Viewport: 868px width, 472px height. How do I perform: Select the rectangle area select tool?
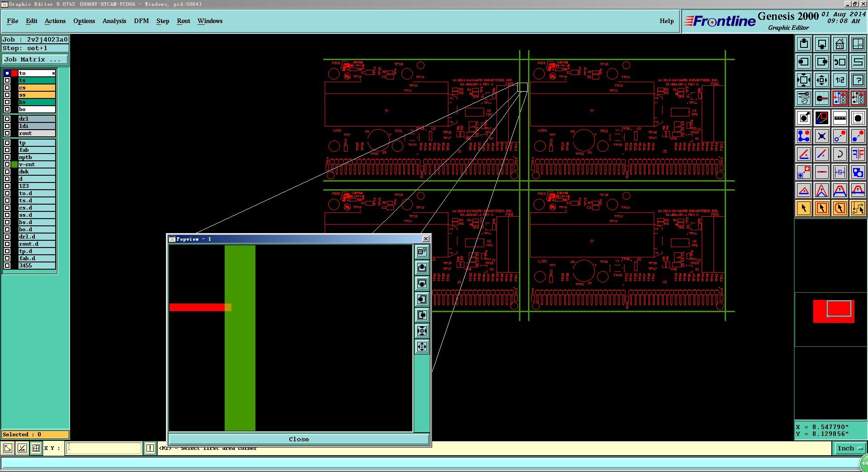[822, 208]
